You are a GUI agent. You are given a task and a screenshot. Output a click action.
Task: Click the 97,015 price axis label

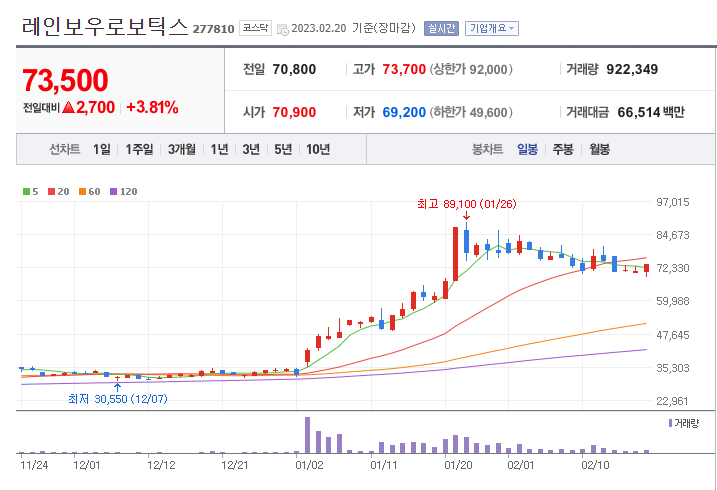tap(673, 202)
